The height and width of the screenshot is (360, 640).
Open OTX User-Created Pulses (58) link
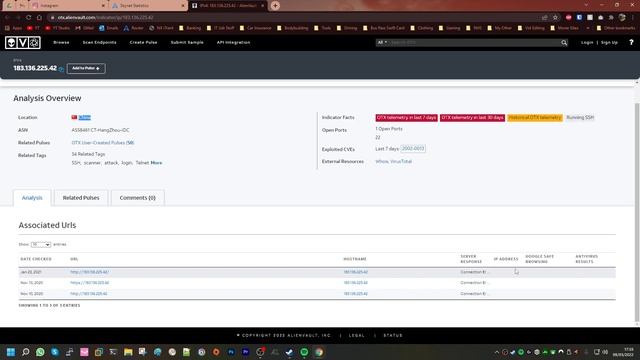[x=103, y=143]
